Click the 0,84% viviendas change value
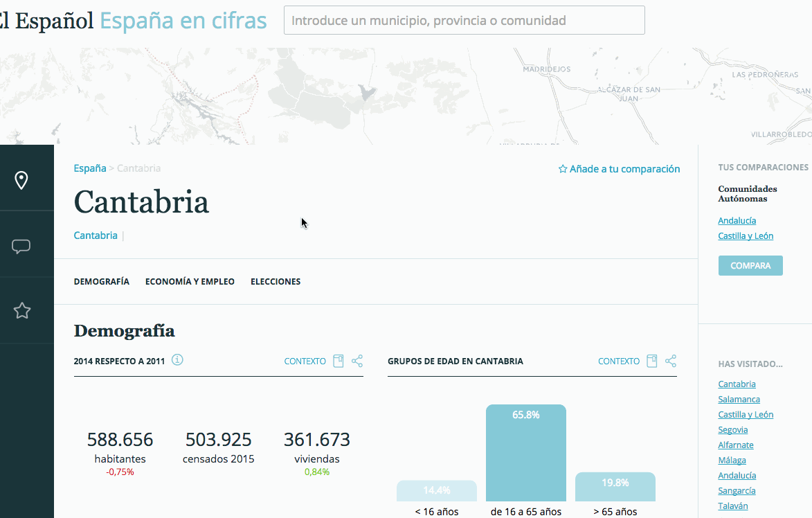 click(317, 472)
